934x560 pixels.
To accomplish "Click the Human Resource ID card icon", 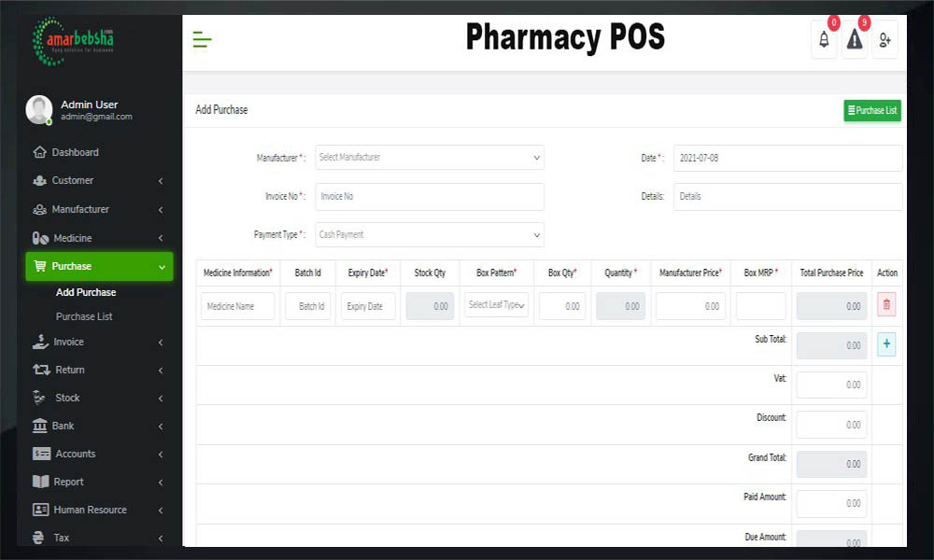I will pyautogui.click(x=40, y=510).
